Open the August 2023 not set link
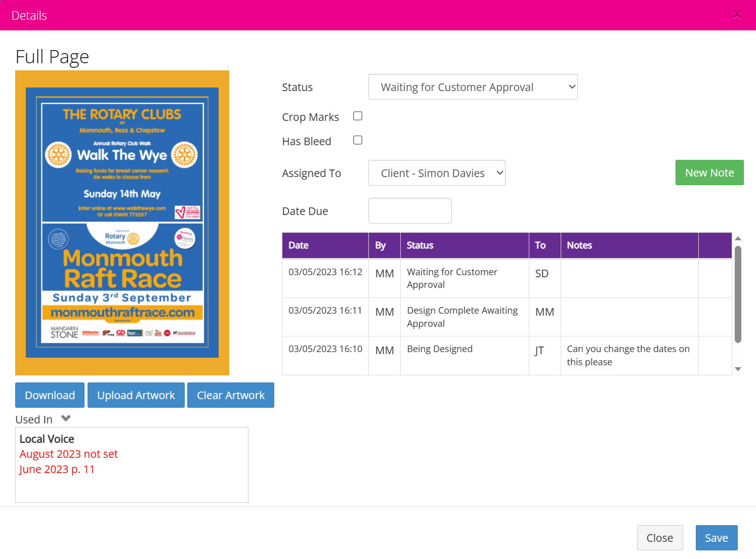The height and width of the screenshot is (559, 756). click(68, 454)
